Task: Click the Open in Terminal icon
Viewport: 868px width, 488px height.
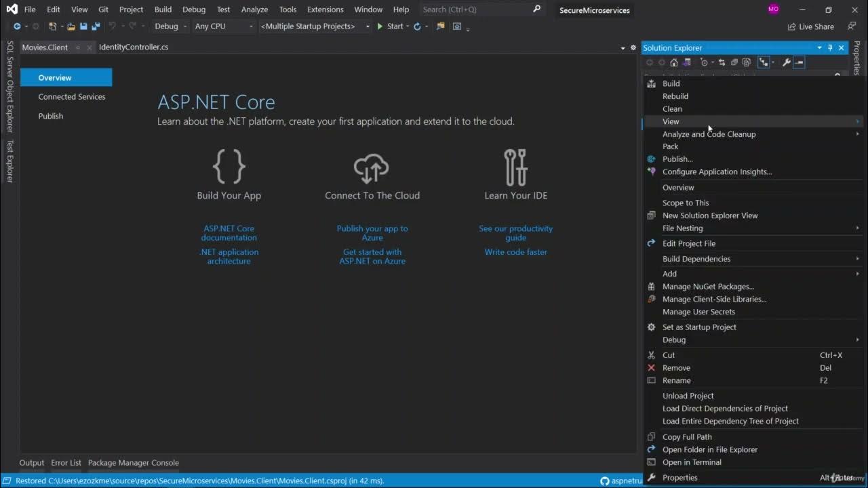Action: [x=651, y=462]
